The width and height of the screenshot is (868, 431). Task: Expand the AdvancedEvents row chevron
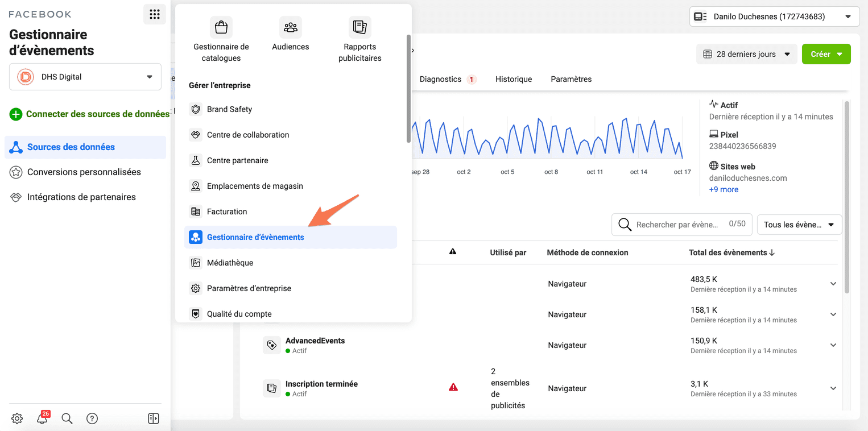[833, 345]
